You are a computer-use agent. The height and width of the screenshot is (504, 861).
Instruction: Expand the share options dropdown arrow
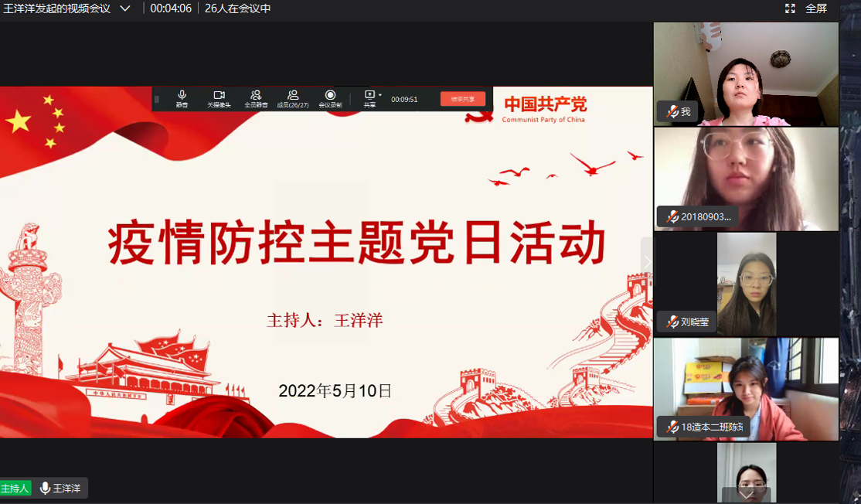(x=380, y=94)
